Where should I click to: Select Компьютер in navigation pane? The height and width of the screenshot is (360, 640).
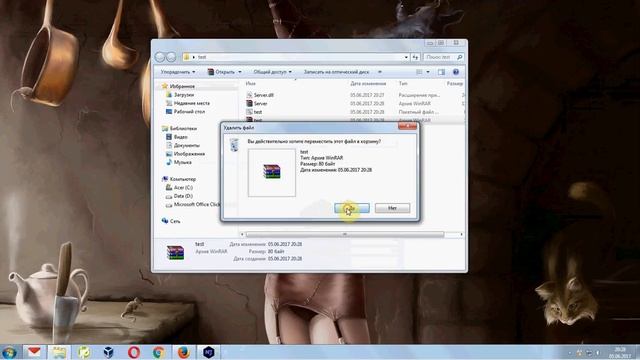click(182, 179)
